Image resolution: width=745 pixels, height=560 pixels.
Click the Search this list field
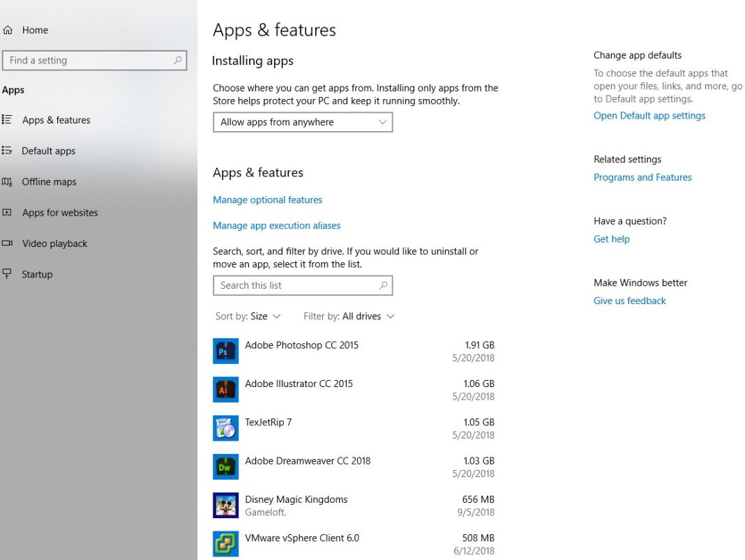pyautogui.click(x=296, y=285)
